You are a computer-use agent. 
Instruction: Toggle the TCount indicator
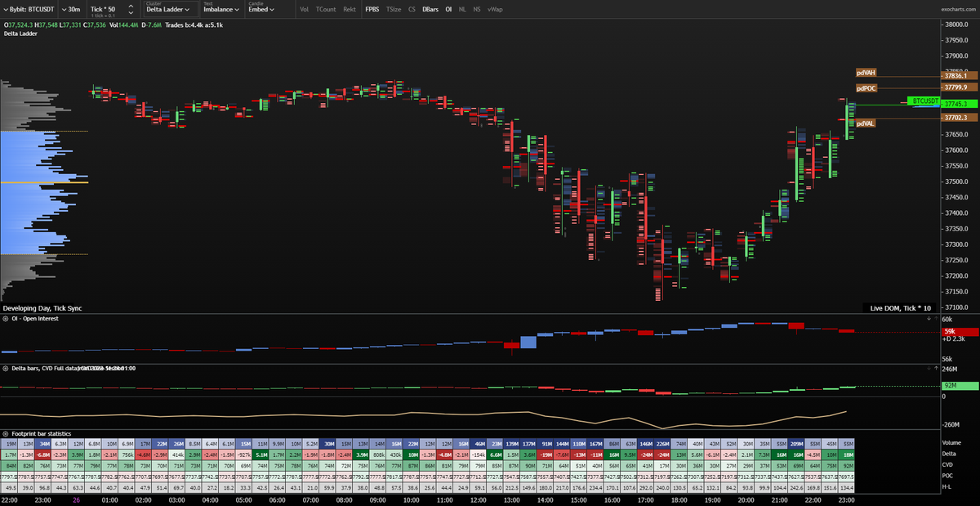click(x=326, y=10)
